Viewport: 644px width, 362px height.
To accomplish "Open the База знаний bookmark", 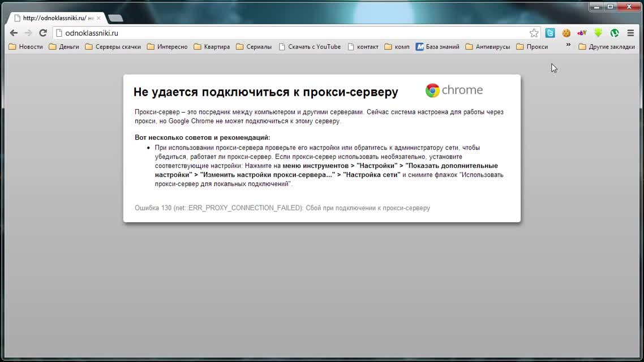I will click(x=438, y=47).
